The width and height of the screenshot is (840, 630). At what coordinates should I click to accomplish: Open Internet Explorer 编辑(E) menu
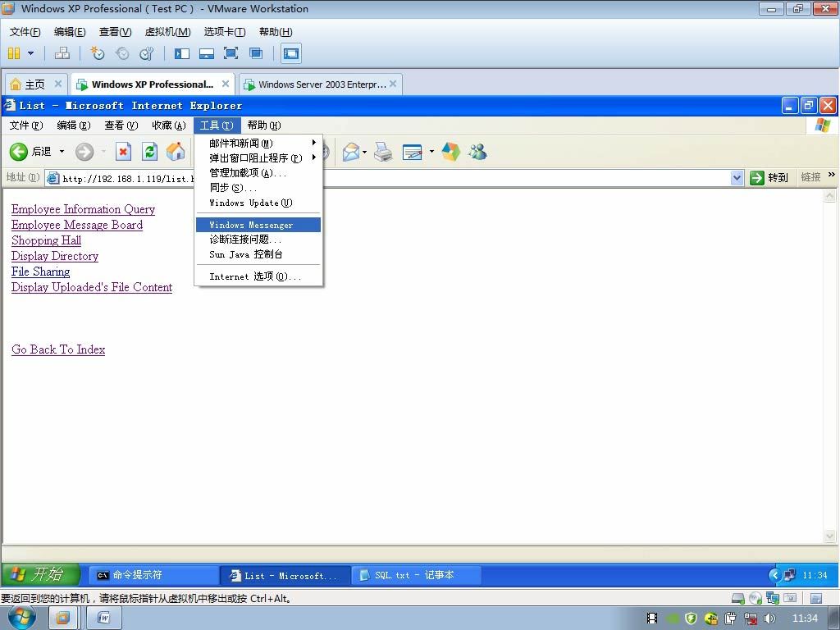[73, 126]
